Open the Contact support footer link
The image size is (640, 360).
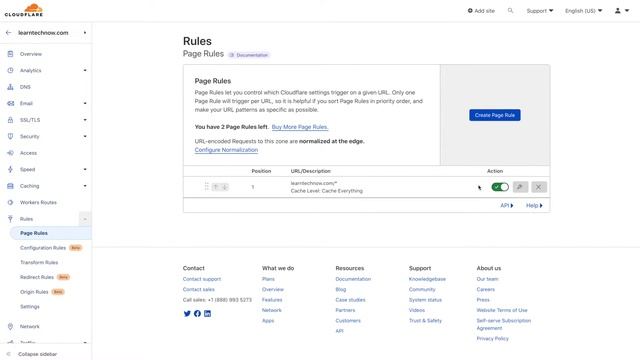coord(202,279)
